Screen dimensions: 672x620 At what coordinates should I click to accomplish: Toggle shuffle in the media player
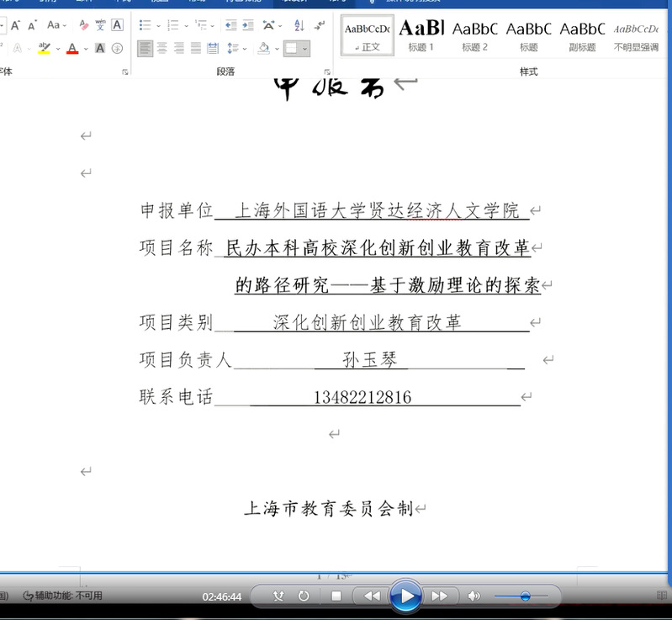click(279, 596)
